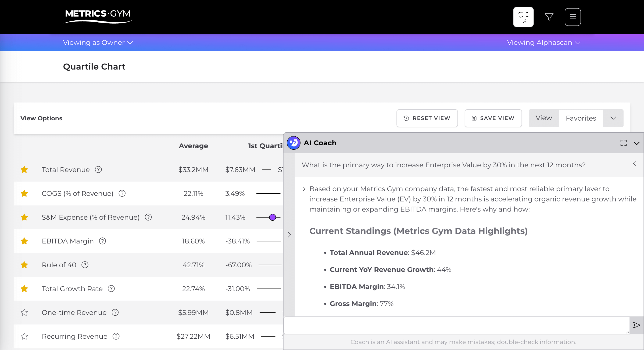
Task: Open the hamburger menu in header
Action: coord(573,17)
